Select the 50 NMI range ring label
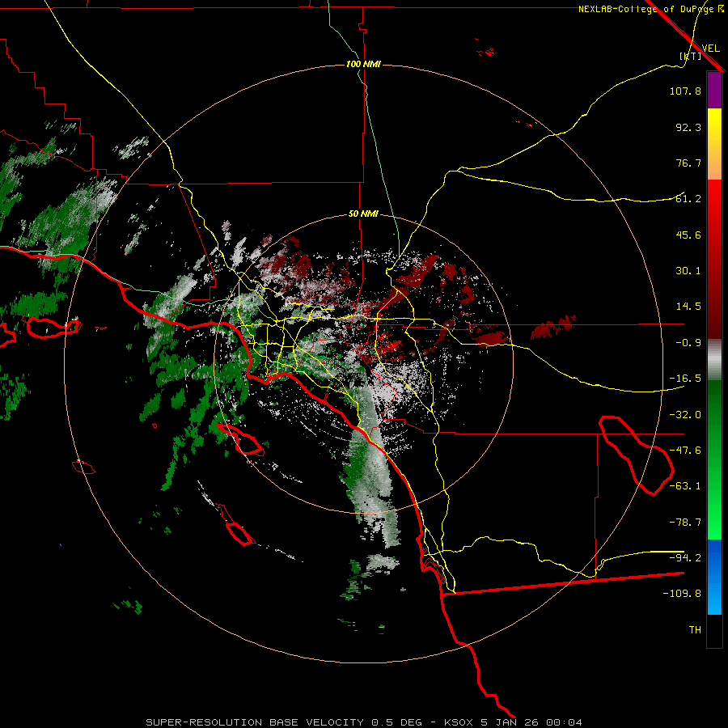 point(363,214)
